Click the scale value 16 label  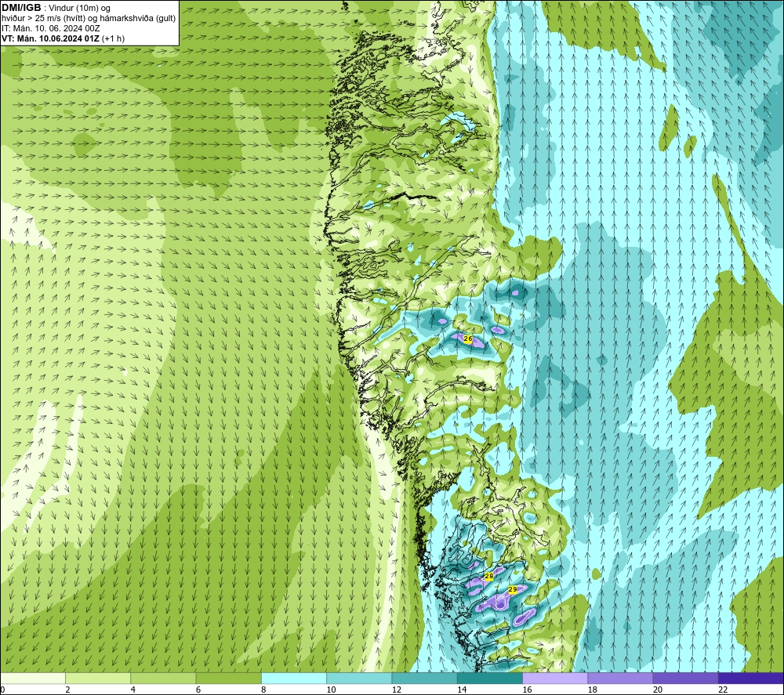(x=527, y=690)
